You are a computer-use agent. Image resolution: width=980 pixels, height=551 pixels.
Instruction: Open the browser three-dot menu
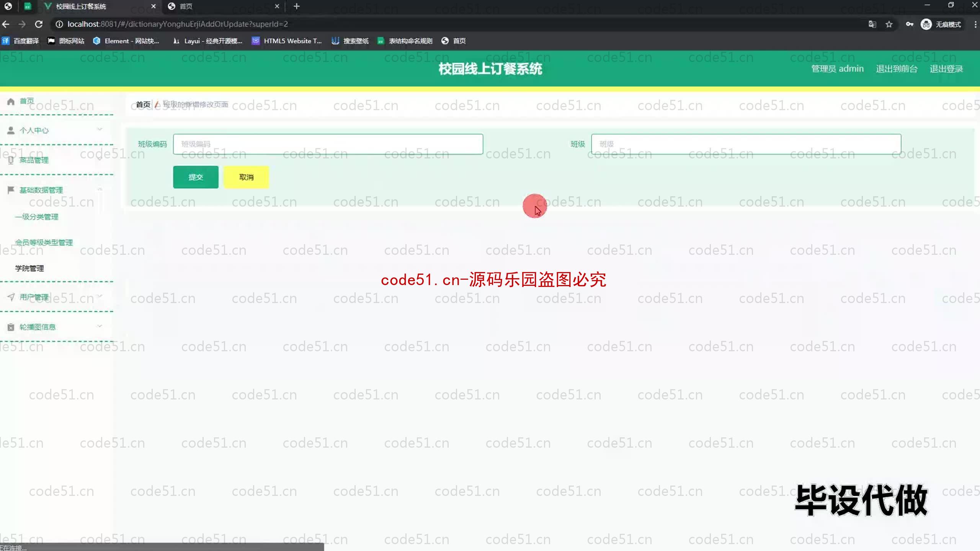975,24
